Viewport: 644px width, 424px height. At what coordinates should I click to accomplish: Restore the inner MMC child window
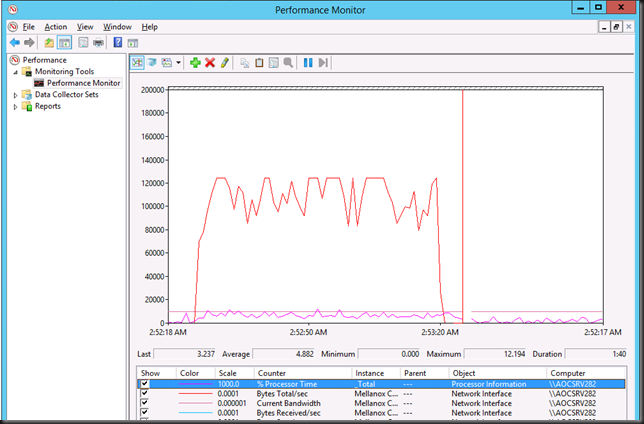616,27
